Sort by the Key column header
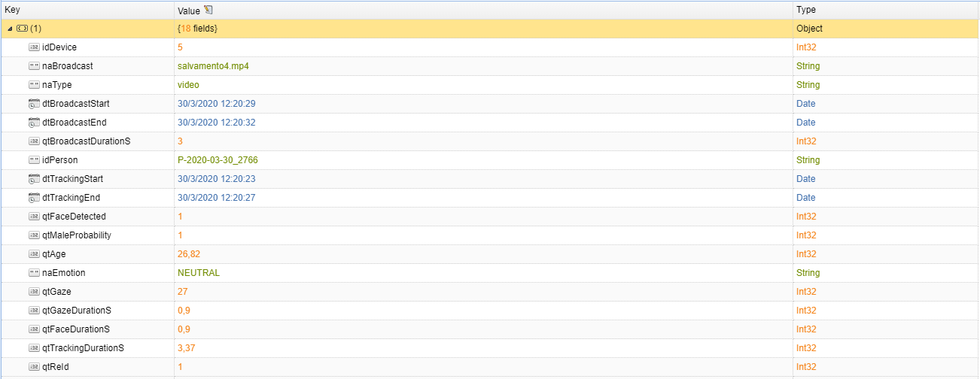 click(12, 10)
